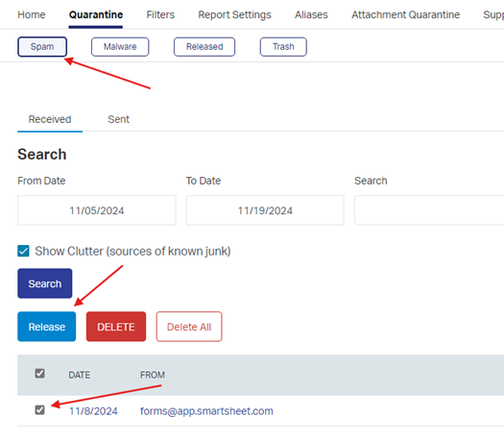Click the blue Search button
Viewport: 504px width, 441px height.
[45, 283]
